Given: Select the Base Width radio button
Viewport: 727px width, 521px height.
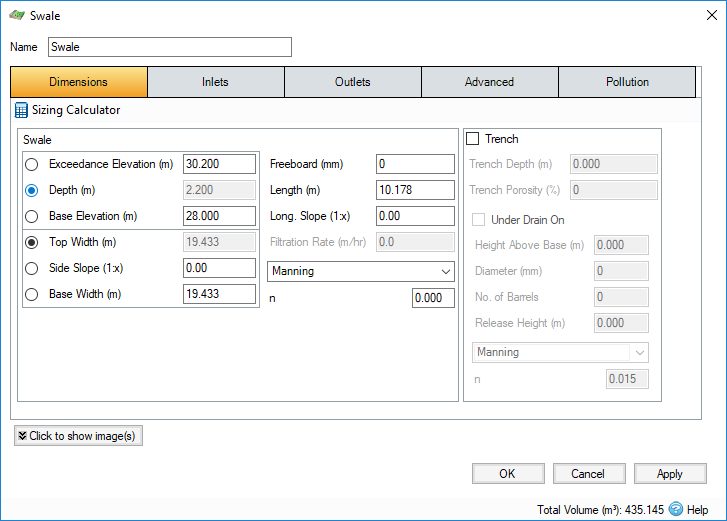Looking at the screenshot, I should tap(33, 294).
